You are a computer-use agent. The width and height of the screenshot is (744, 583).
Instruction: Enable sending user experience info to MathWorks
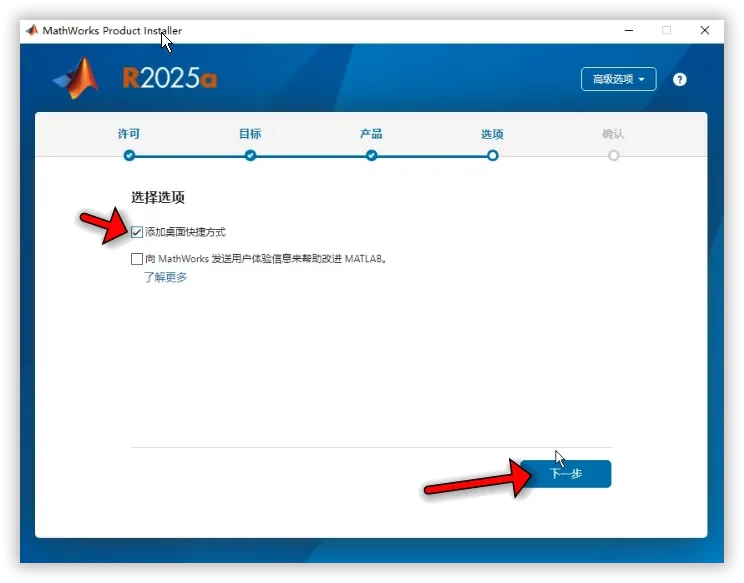click(x=137, y=259)
